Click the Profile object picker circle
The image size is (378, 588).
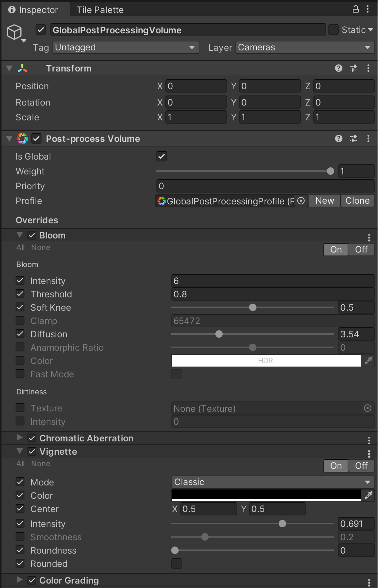(301, 201)
